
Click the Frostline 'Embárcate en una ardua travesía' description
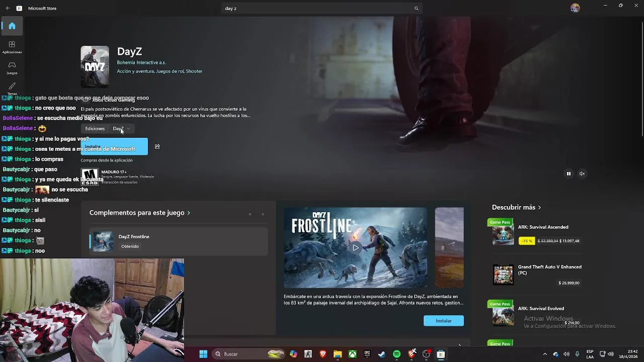(x=373, y=300)
